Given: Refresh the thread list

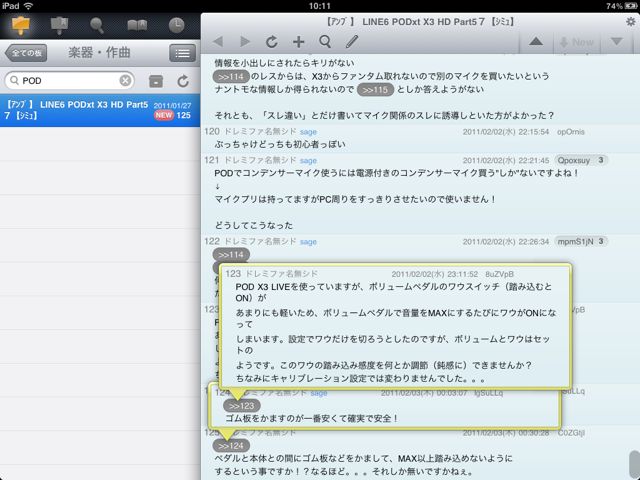Looking at the screenshot, I should coord(183,81).
